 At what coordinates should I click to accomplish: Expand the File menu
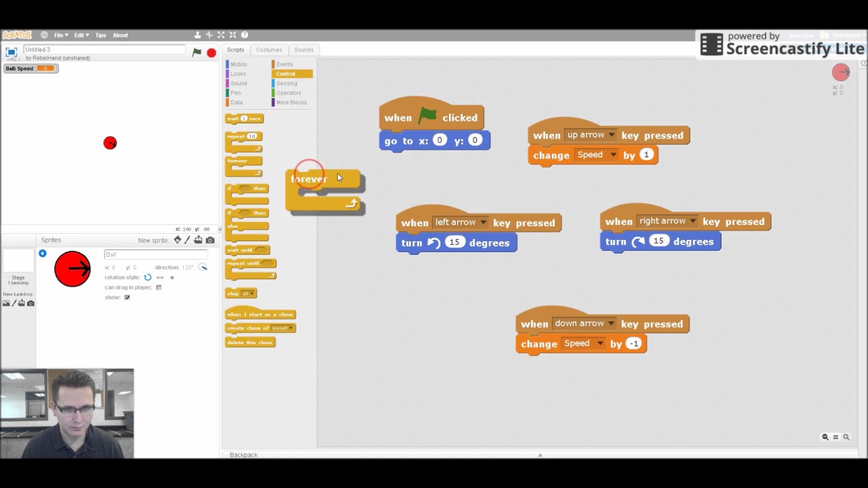pyautogui.click(x=61, y=35)
